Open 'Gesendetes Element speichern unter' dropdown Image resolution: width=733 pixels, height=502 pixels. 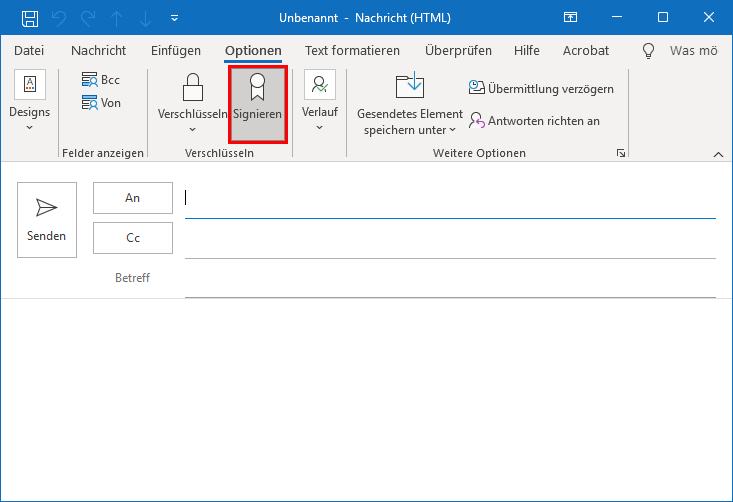pos(410,122)
